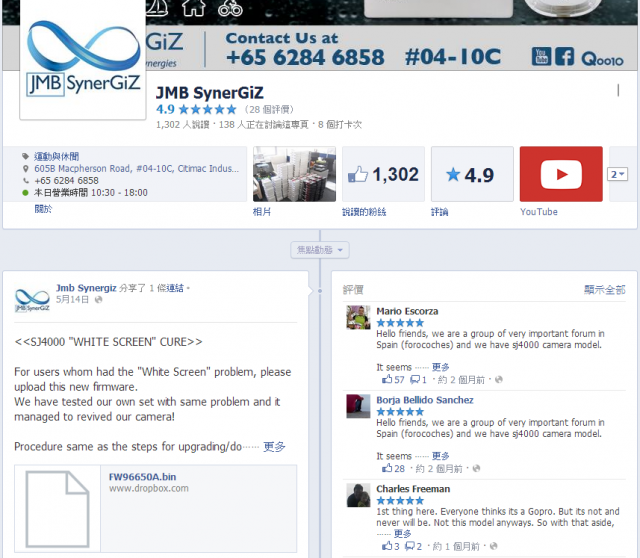The height and width of the screenshot is (558, 640).
Task: Open the YouTube tab label
Action: pos(539,211)
